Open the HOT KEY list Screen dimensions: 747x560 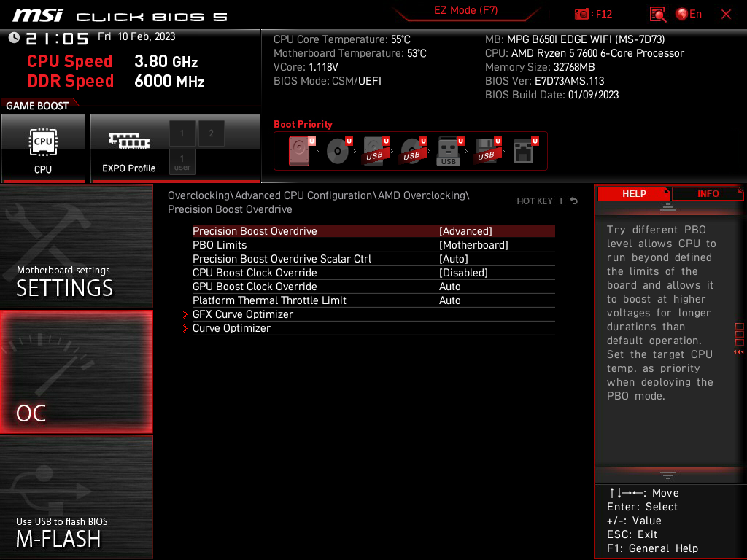click(x=535, y=201)
